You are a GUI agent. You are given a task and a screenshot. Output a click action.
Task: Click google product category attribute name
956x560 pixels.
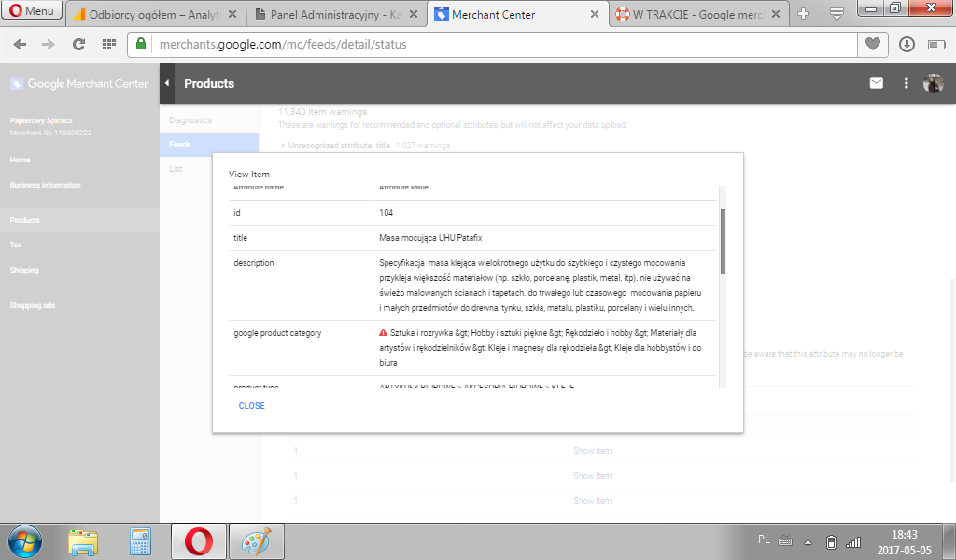tap(277, 333)
